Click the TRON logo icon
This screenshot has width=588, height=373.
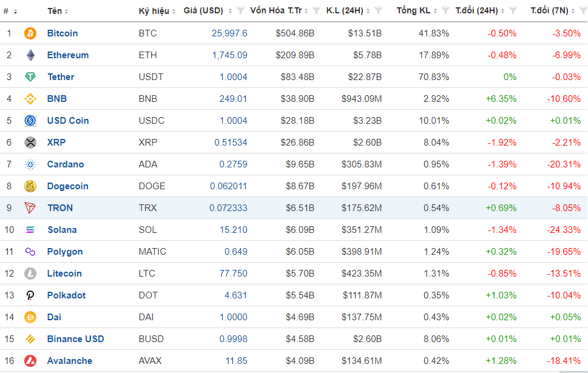pos(30,208)
